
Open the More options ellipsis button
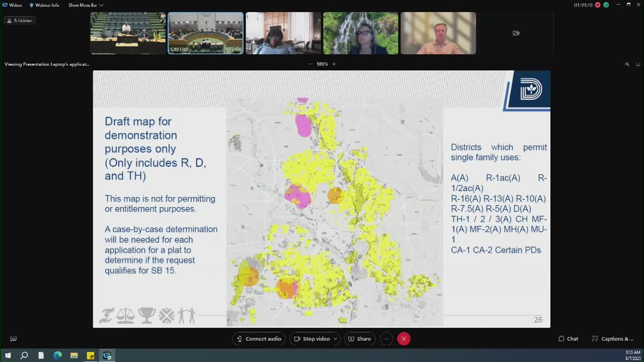[386, 339]
